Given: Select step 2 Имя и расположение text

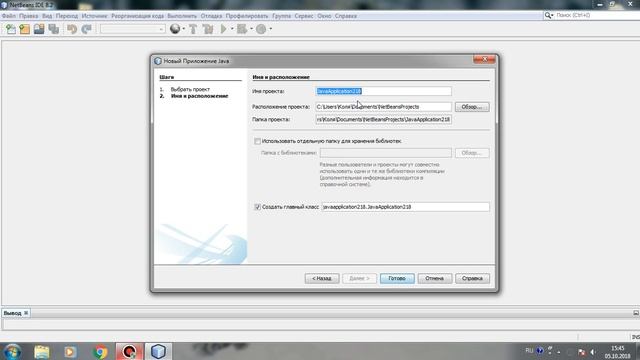Looking at the screenshot, I should click(x=200, y=96).
